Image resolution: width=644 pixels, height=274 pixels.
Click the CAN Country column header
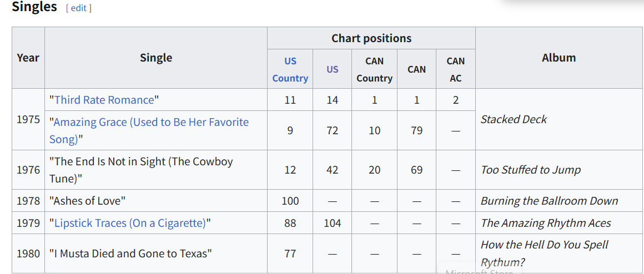[374, 69]
